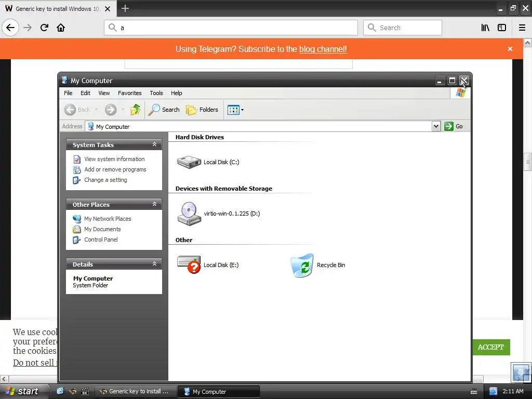Click the browser back arrow button
The height and width of the screenshot is (399, 532).
[10, 28]
